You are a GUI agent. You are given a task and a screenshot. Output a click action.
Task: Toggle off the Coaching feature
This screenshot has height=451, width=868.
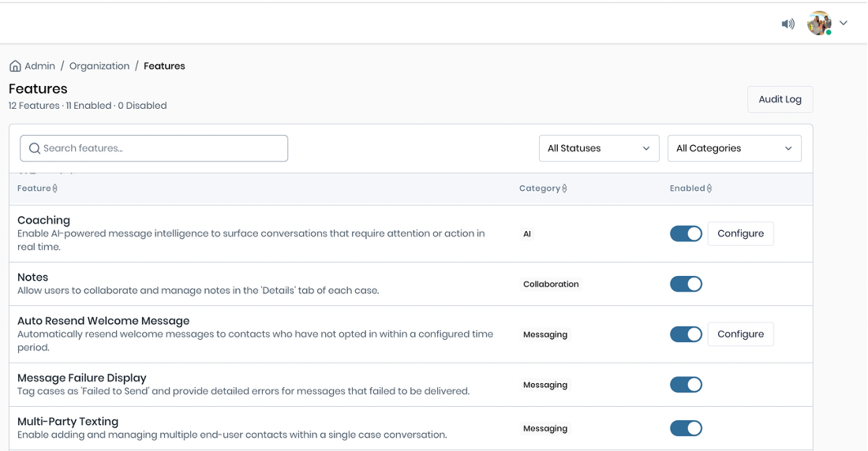[686, 233]
